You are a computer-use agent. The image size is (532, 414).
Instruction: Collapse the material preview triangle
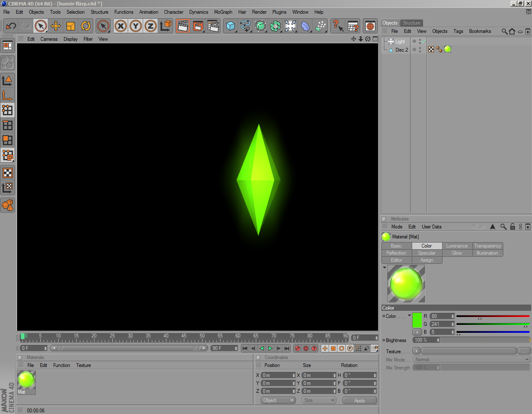[384, 268]
